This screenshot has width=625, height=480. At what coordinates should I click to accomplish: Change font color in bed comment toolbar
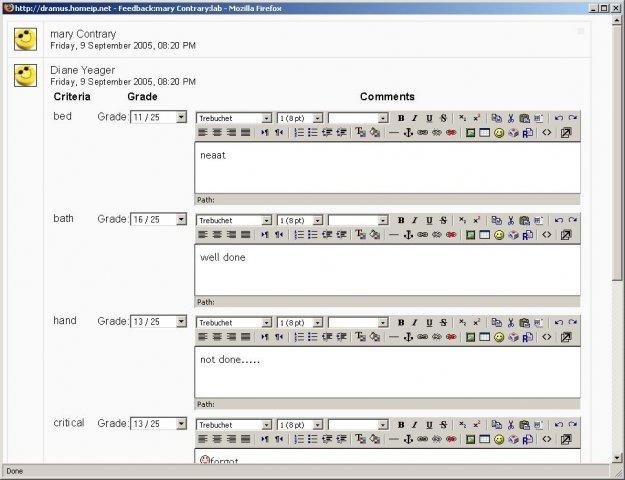coord(360,132)
